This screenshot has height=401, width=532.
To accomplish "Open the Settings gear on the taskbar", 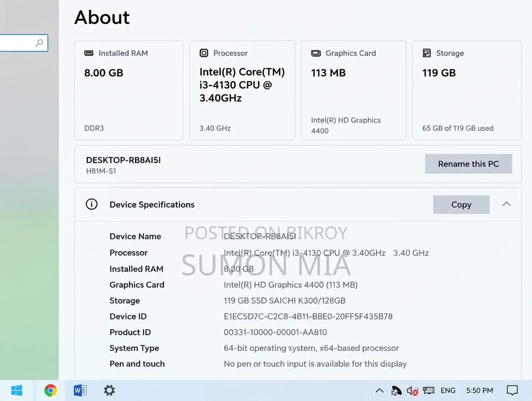I will pyautogui.click(x=109, y=390).
